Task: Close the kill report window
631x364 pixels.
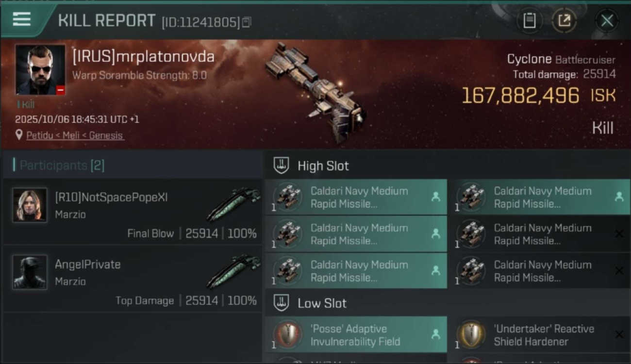Action: pos(607,20)
